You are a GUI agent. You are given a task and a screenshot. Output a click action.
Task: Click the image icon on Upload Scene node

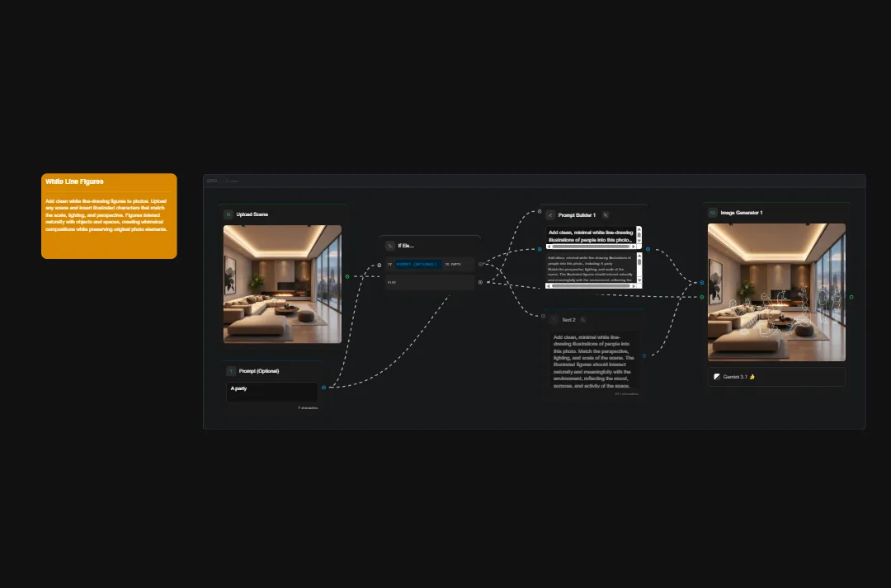click(228, 213)
